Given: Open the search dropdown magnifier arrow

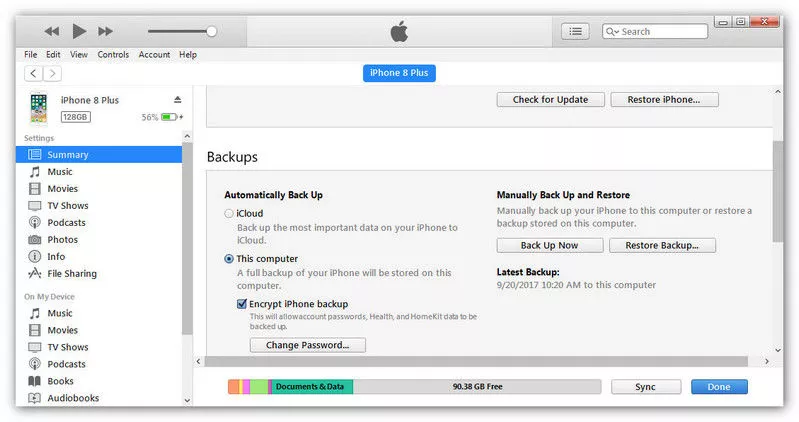Looking at the screenshot, I should pos(613,32).
